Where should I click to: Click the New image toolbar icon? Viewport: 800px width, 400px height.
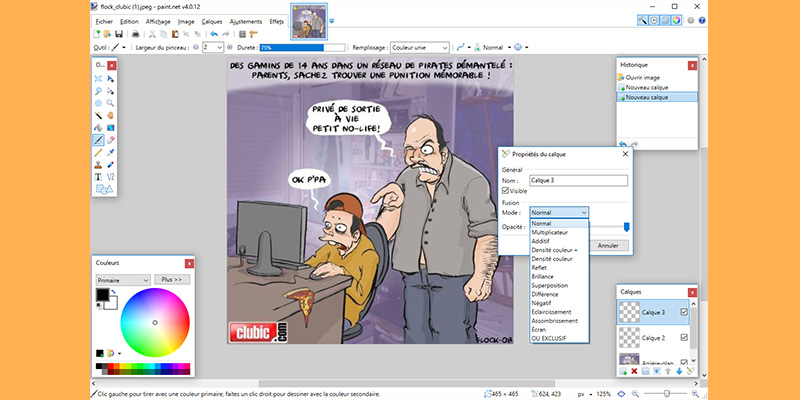(96, 34)
